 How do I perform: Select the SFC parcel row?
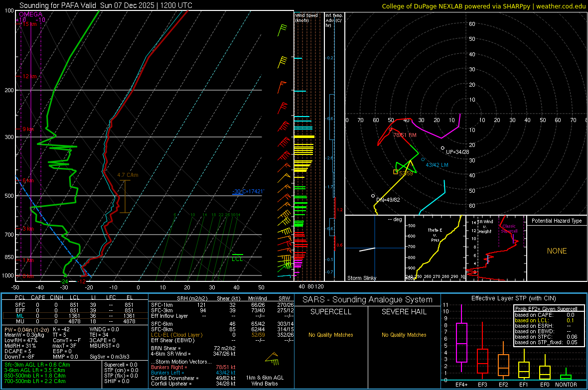(75, 305)
